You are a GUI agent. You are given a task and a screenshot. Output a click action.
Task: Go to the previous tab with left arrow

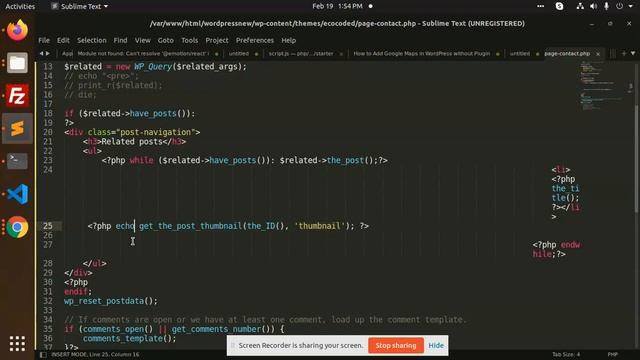[x=41, y=53]
